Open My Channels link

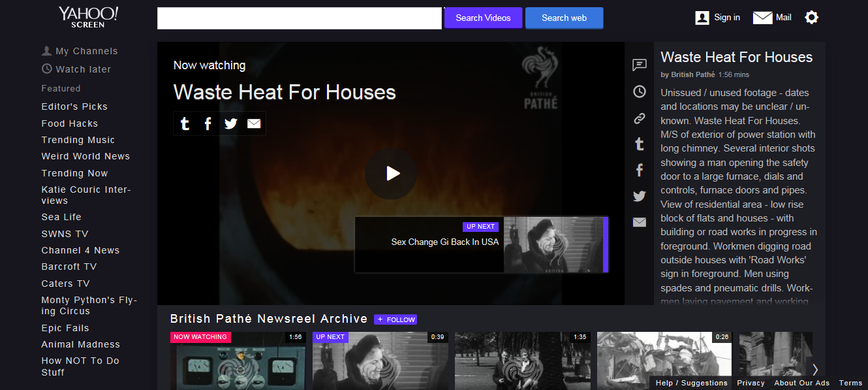coord(87,51)
